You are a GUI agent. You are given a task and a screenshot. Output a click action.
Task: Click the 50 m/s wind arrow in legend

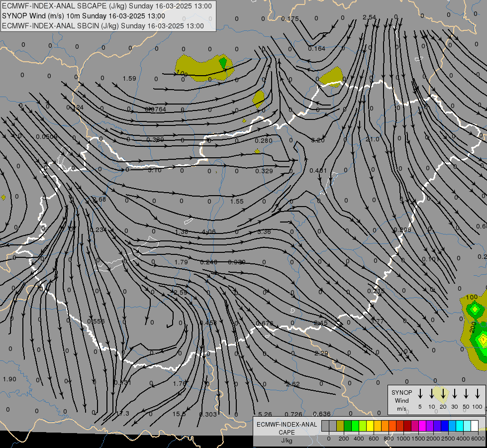[466, 394]
